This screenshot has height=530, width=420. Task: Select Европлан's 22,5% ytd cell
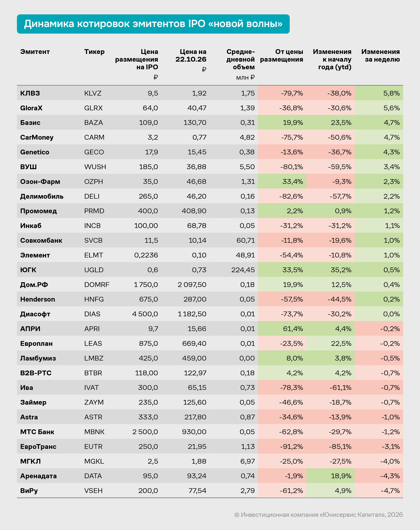pos(330,343)
